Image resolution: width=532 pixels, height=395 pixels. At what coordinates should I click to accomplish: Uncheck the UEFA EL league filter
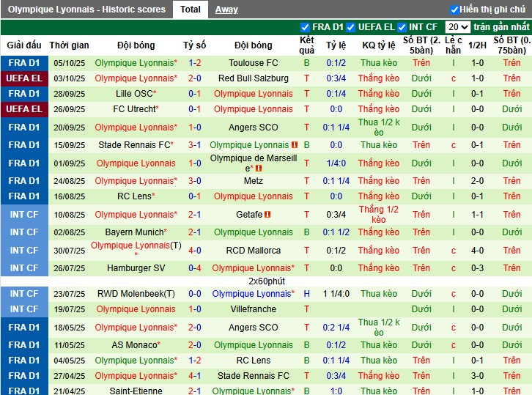click(351, 27)
